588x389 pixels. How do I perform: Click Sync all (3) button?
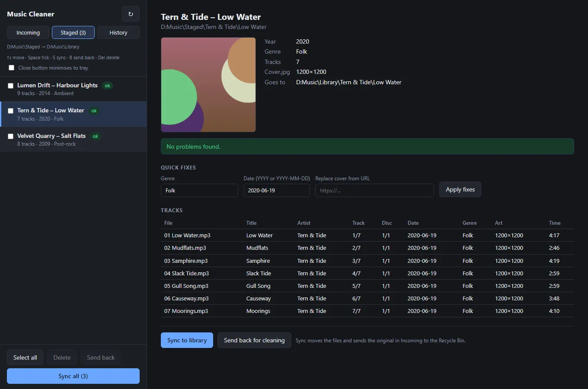tap(73, 376)
